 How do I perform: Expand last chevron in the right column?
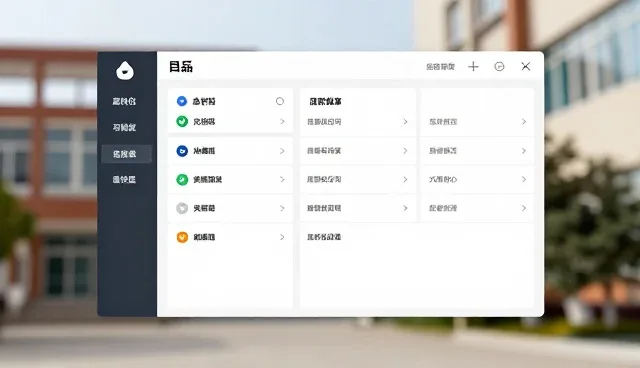524,208
